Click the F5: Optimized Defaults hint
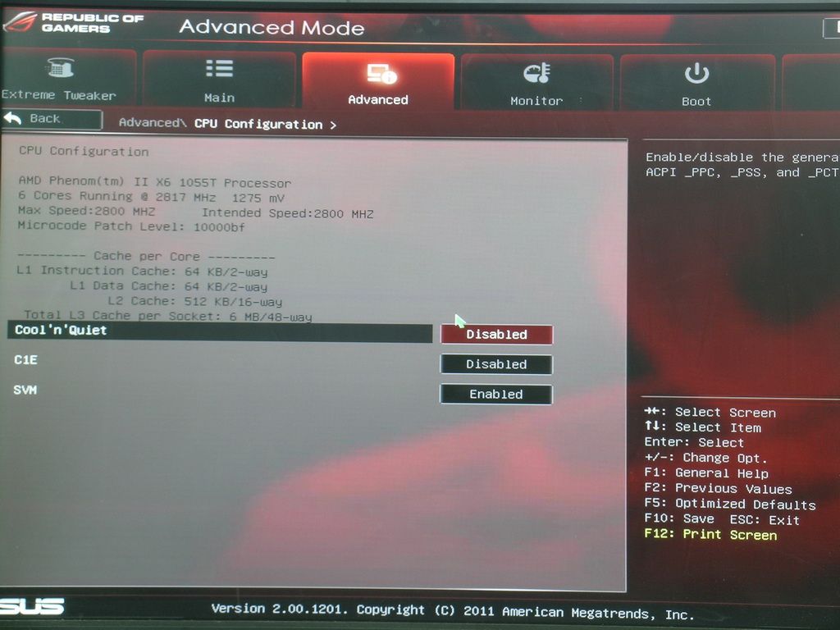The width and height of the screenshot is (840, 630). click(729, 504)
